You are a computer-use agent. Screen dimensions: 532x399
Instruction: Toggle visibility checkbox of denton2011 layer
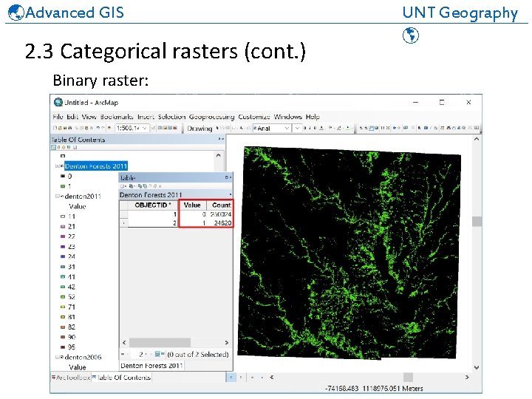pyautogui.click(x=61, y=196)
